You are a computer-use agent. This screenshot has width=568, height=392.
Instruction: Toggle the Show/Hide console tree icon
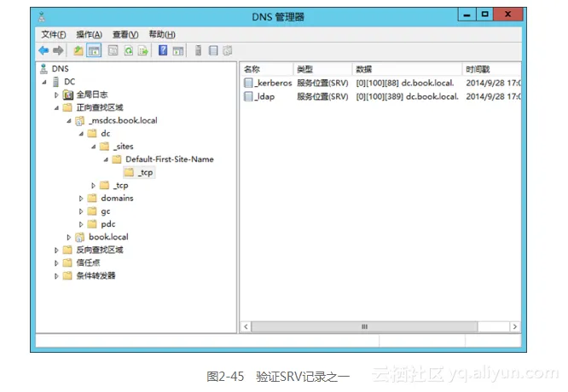(94, 50)
